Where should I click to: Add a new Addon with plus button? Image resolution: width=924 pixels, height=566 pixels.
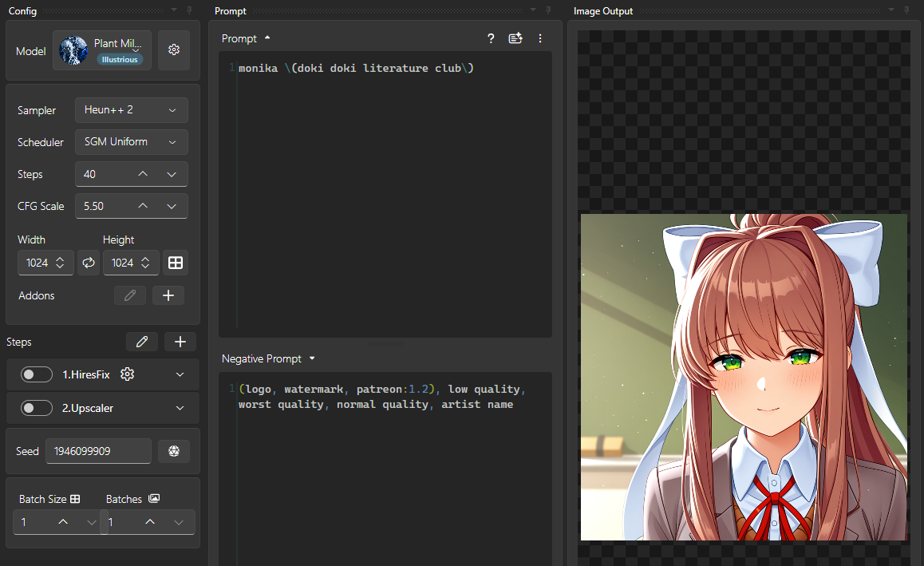click(168, 295)
